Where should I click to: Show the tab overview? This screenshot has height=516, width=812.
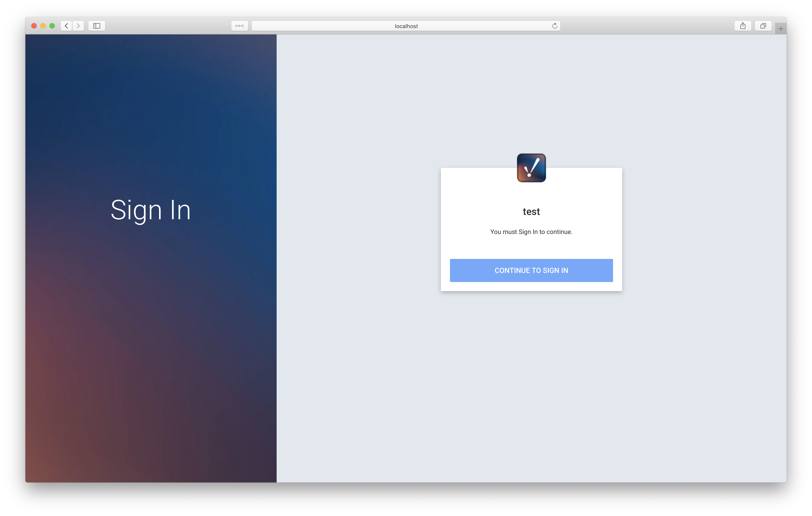(x=763, y=26)
